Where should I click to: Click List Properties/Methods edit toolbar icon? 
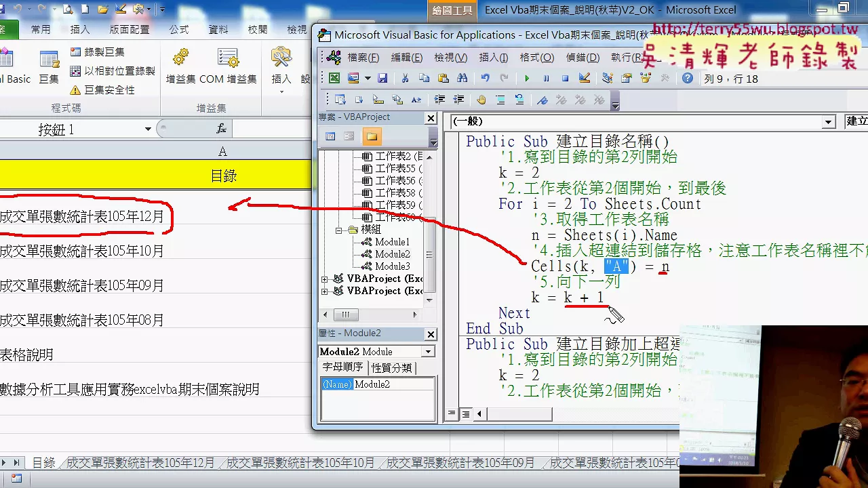pos(340,100)
